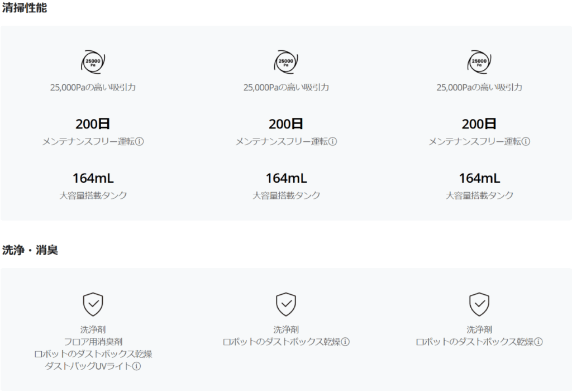This screenshot has width=572, height=392.
Task: Click the shield checkmark icon in right column
Action: 479,304
